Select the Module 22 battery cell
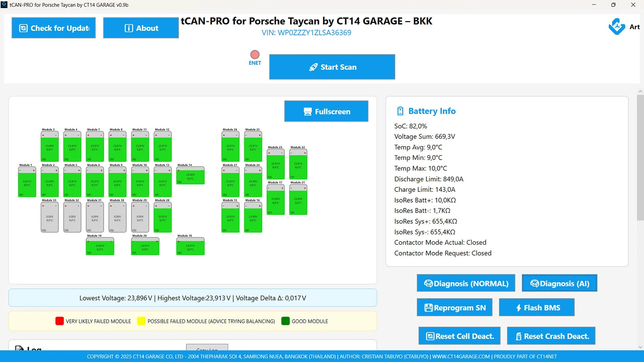Viewport: 644px width, 362px height. tap(298, 164)
